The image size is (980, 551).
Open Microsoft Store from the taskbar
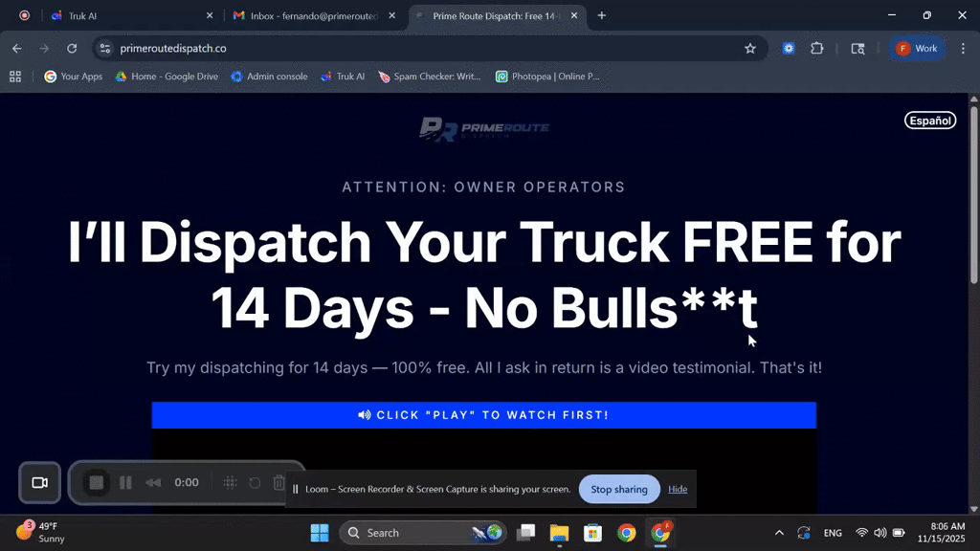click(x=592, y=533)
